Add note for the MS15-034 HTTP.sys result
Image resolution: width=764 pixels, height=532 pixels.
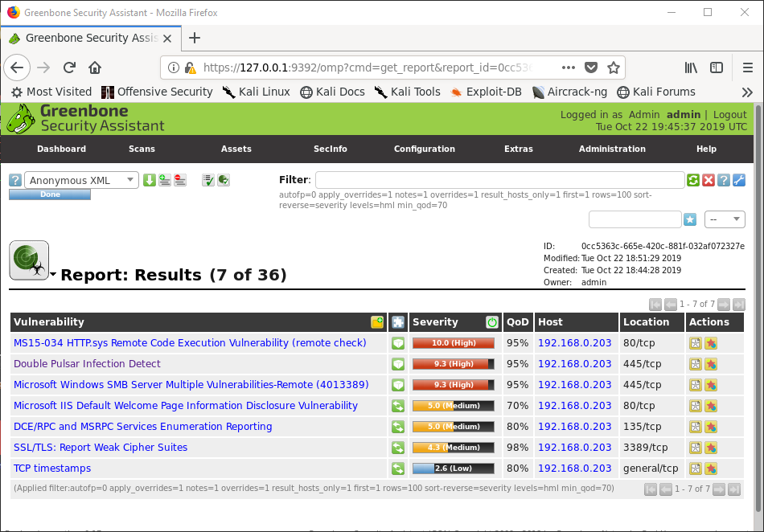coord(696,343)
